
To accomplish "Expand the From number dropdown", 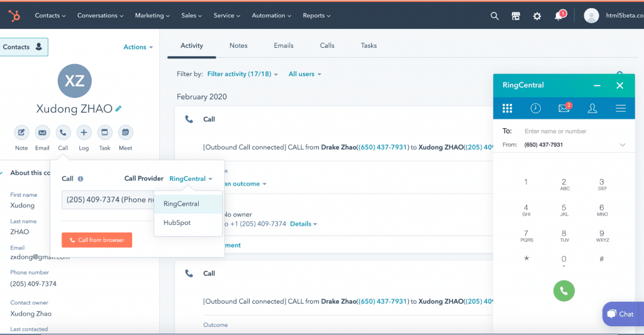I will 622,145.
